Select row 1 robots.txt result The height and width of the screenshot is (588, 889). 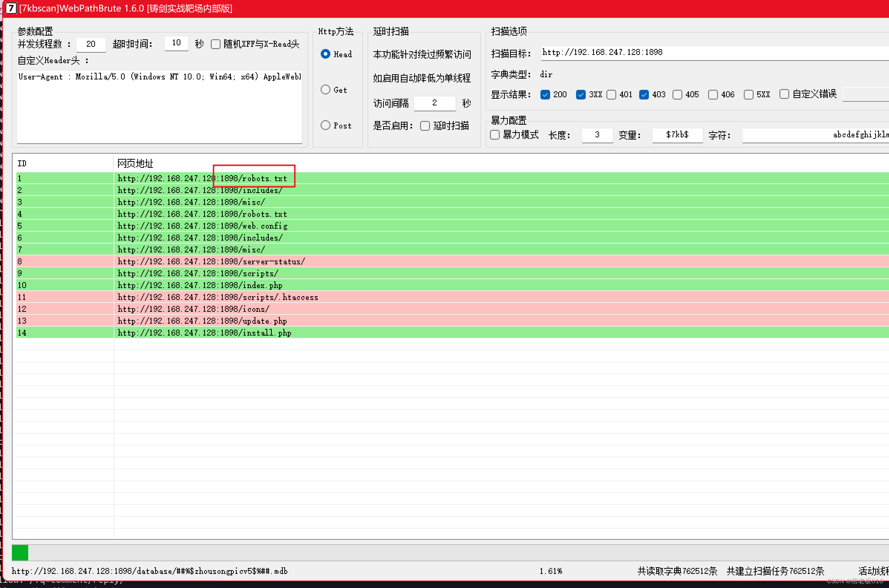coord(452,178)
